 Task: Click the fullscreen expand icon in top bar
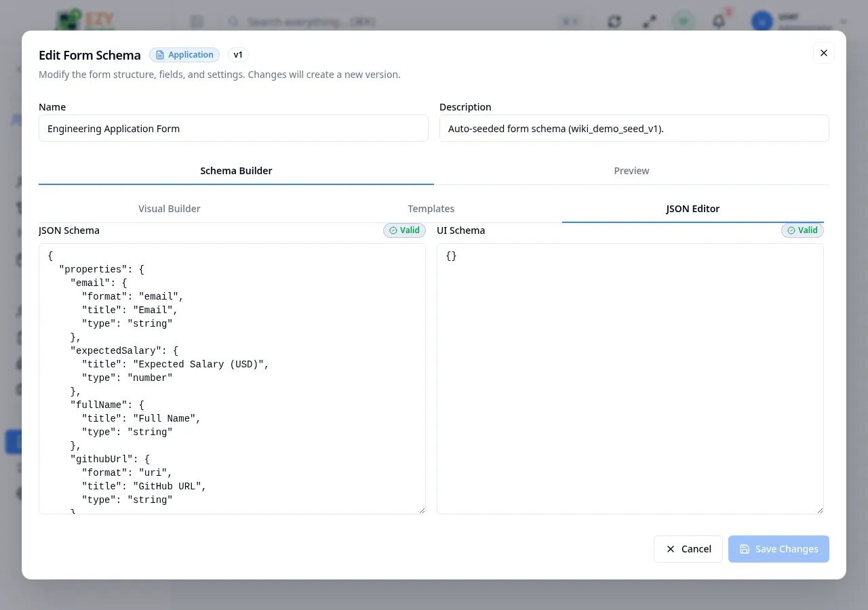click(650, 22)
